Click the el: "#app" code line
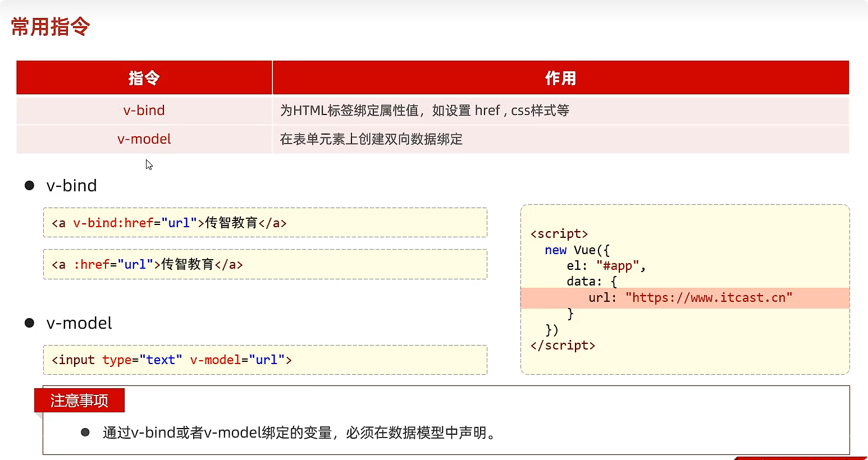The image size is (868, 460). coord(606,266)
